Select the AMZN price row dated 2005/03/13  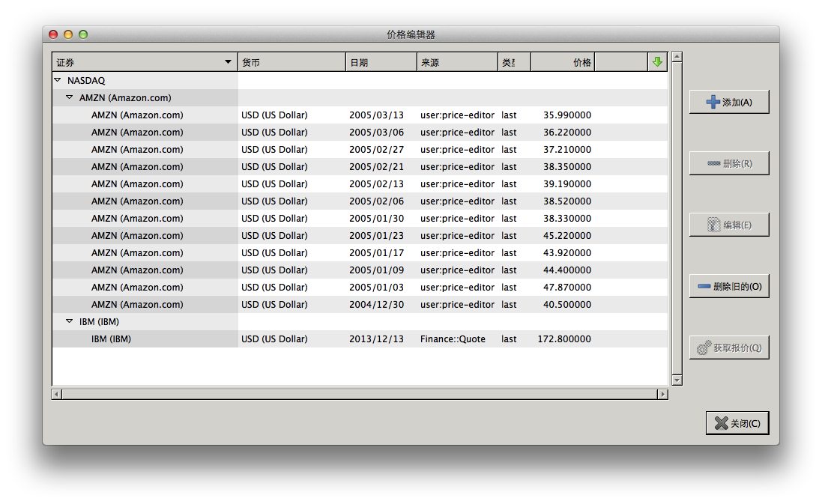click(x=360, y=115)
